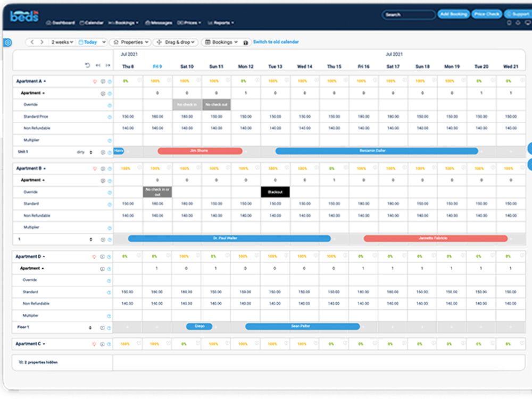Click the 'No check out' override cell
This screenshot has width=532, height=399.
(x=217, y=104)
